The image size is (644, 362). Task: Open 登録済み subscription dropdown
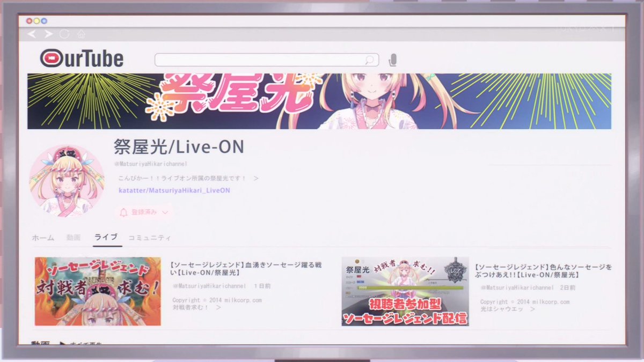143,212
